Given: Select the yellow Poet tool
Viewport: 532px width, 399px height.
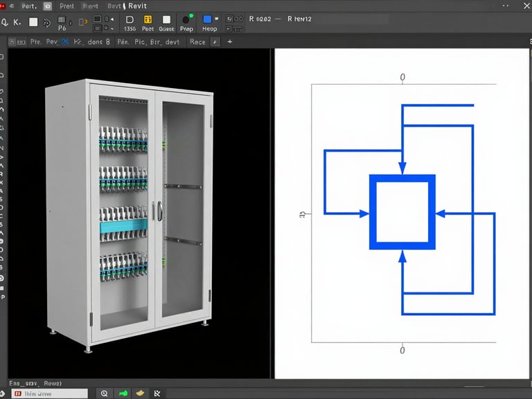Looking at the screenshot, I should 148,24.
